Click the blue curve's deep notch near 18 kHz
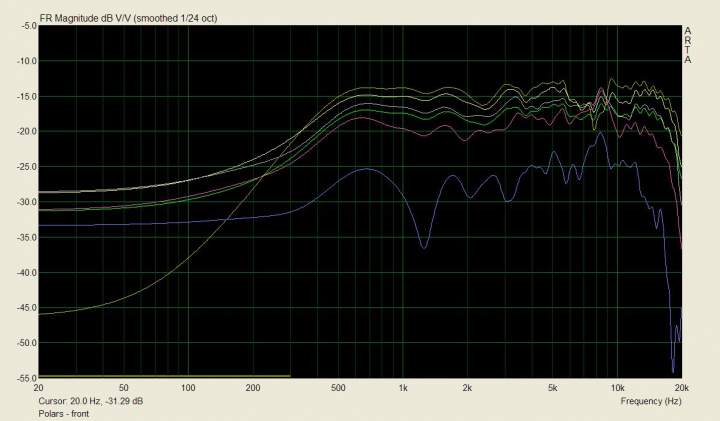 (673, 370)
